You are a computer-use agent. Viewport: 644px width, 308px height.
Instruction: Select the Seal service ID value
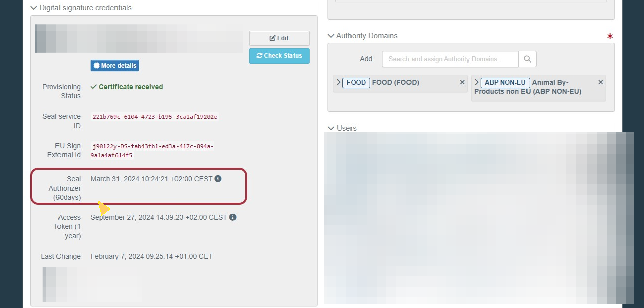[x=155, y=116]
